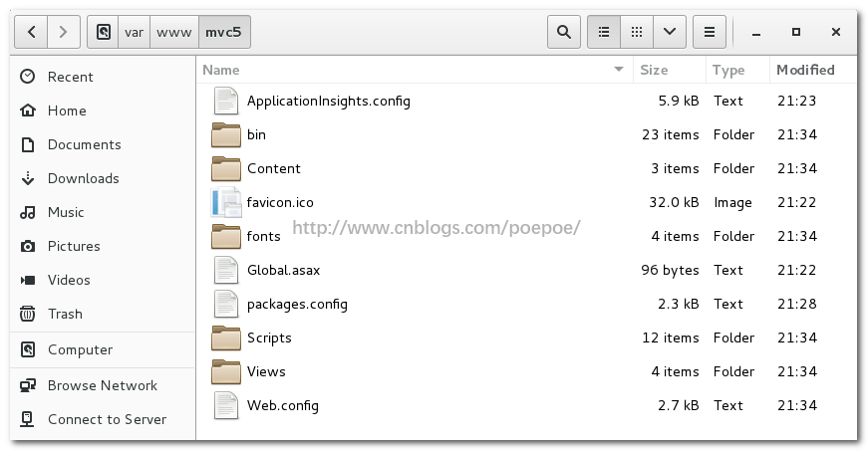Viewport: 868px width, 451px height.
Task: Sort files by the Name column header
Action: [221, 70]
